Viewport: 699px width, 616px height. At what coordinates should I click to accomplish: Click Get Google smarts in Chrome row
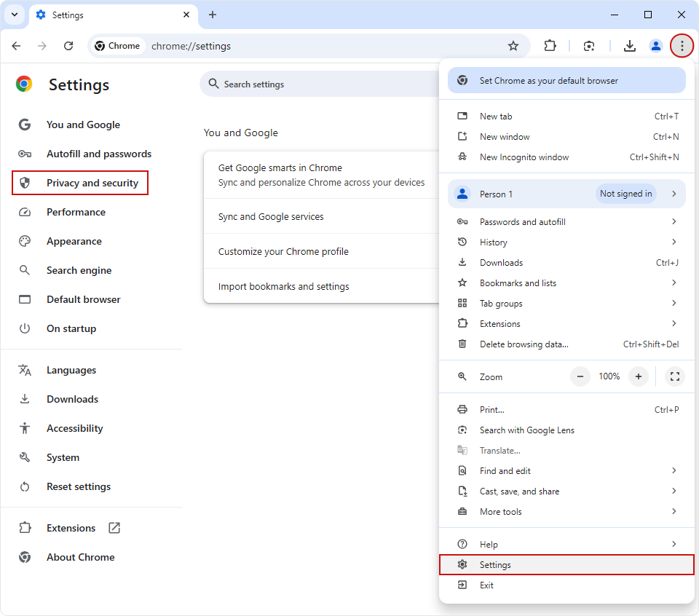(x=322, y=175)
